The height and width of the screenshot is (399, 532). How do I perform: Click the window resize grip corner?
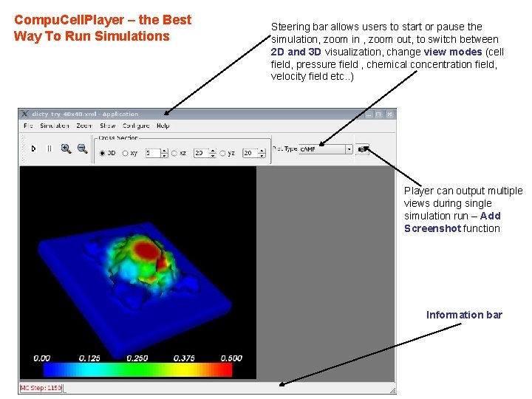point(392,391)
